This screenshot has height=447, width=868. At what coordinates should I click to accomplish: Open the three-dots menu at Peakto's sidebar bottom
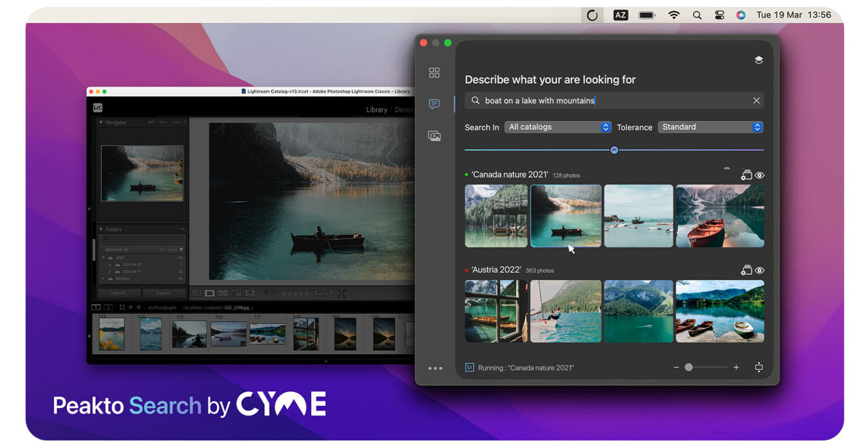pos(435,368)
